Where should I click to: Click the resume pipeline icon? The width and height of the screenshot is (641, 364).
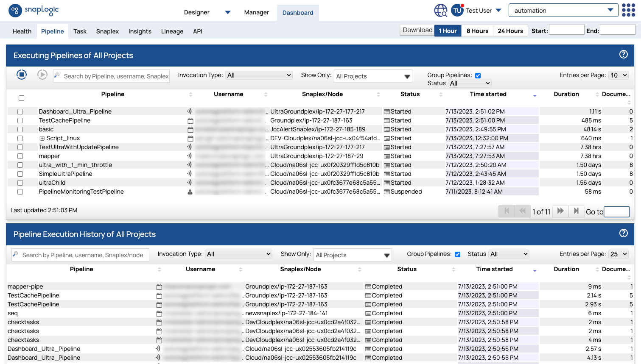pos(41,75)
